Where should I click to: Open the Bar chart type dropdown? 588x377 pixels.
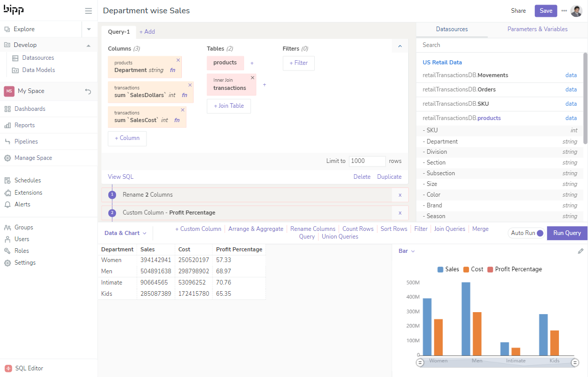[407, 251]
